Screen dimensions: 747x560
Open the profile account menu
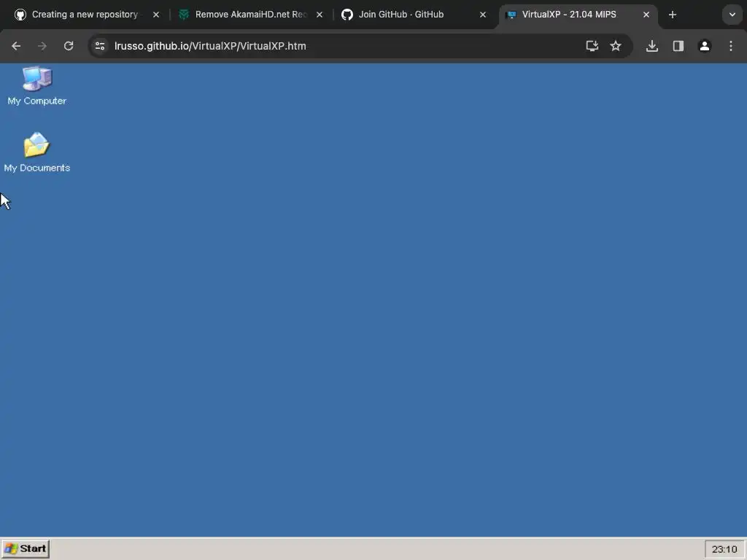[704, 46]
